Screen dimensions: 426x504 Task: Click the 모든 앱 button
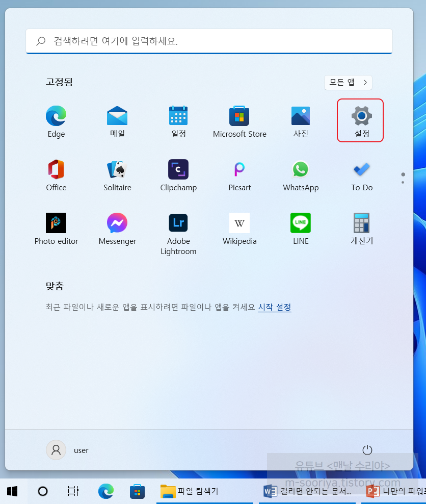click(348, 83)
